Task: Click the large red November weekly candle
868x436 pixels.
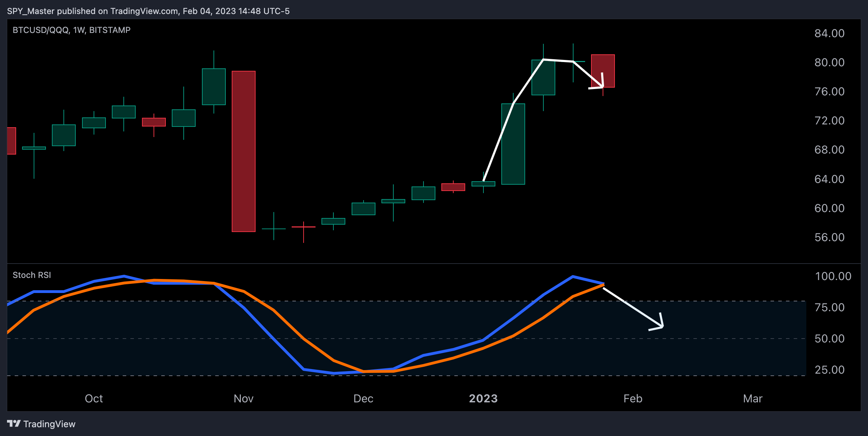Action: pos(244,151)
